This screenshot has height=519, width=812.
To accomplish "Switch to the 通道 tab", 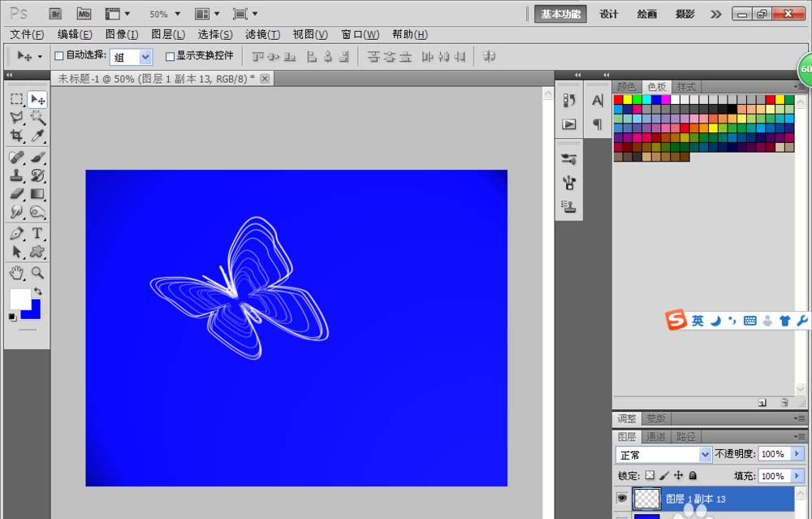I will point(656,437).
